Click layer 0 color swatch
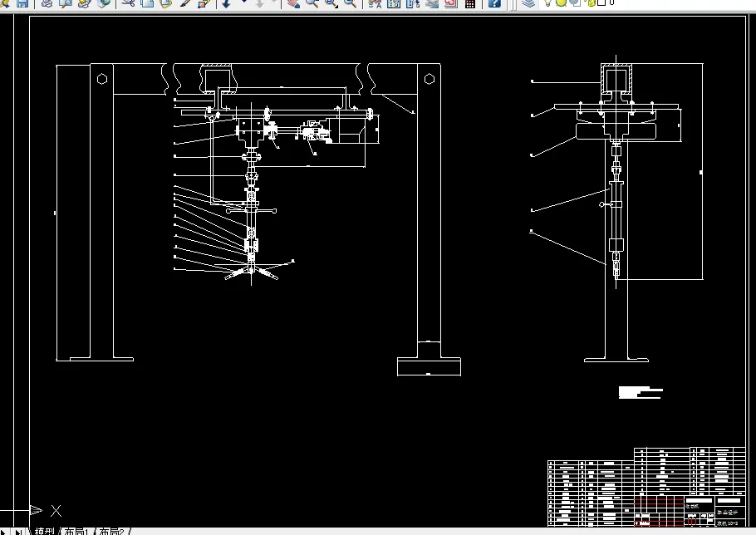The image size is (756, 535). point(601,2)
